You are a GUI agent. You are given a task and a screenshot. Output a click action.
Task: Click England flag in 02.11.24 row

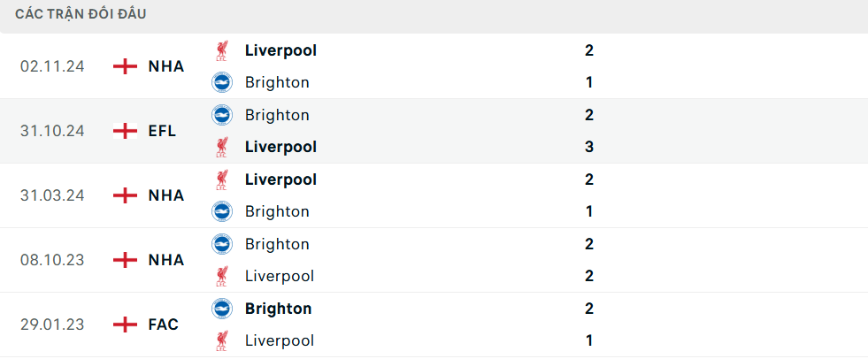coord(125,66)
